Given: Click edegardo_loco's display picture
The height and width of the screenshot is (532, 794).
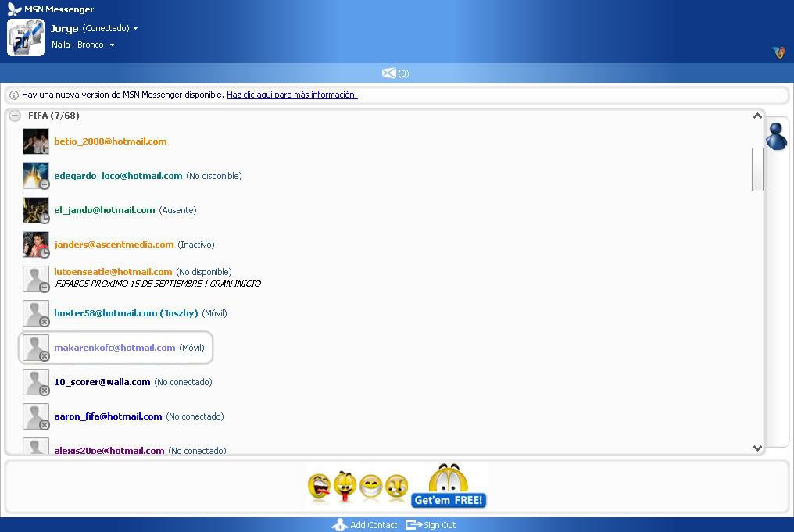Looking at the screenshot, I should pos(36,176).
